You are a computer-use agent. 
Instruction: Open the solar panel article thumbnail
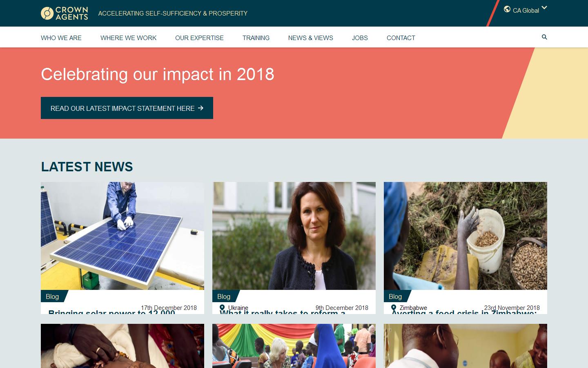(122, 236)
